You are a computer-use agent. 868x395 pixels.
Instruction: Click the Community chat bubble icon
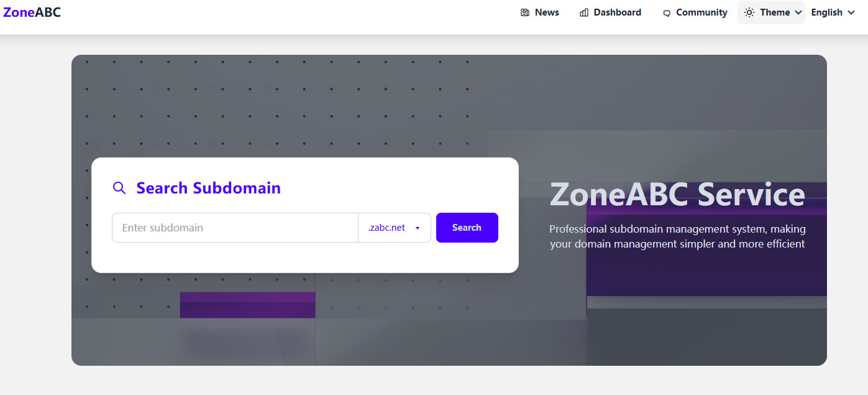pyautogui.click(x=667, y=13)
